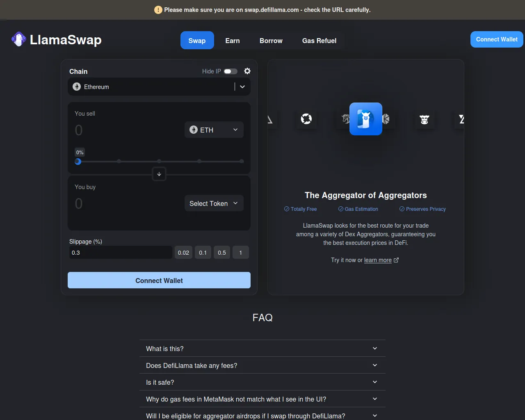Click the "Gas Estimation" label
525x420 pixels.
361,209
